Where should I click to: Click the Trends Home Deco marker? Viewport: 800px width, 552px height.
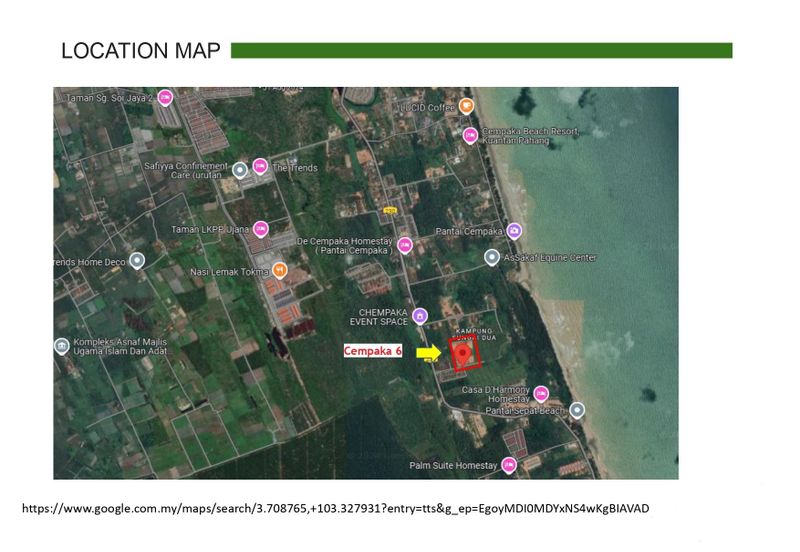click(x=138, y=261)
